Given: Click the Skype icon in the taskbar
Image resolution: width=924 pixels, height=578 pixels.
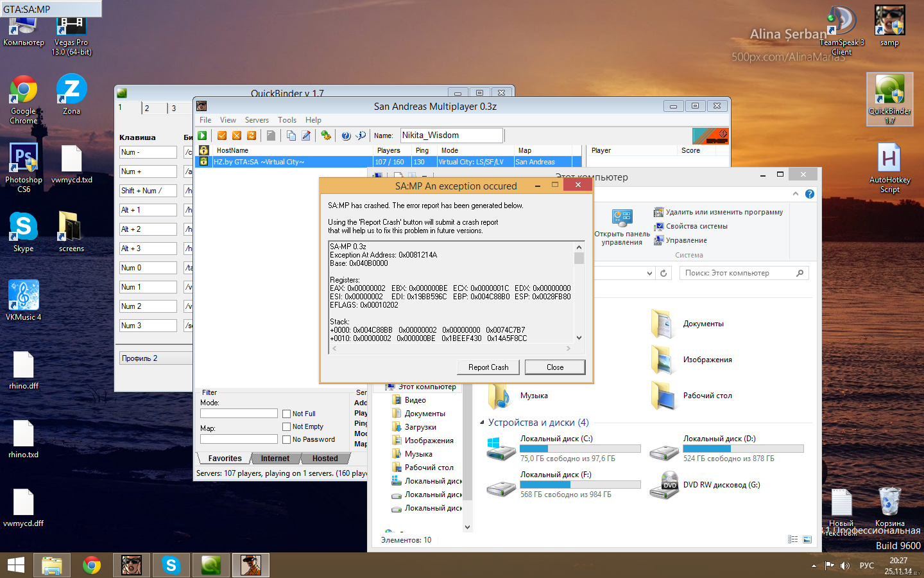Looking at the screenshot, I should pos(171,565).
